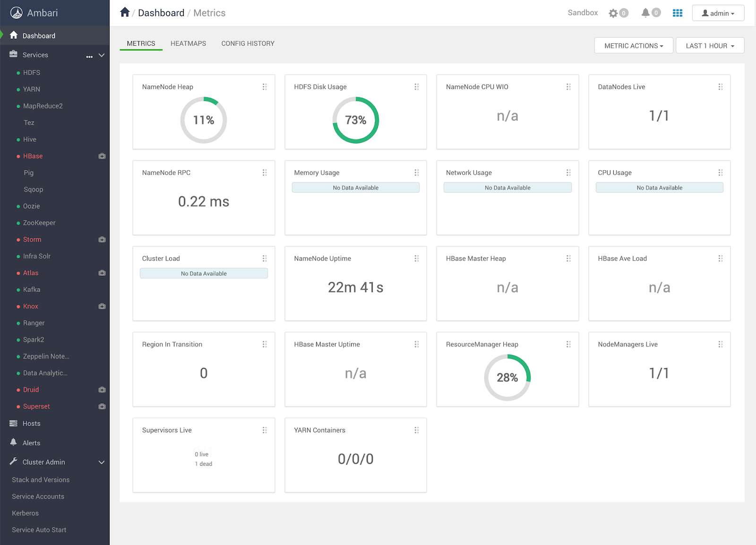Click the Knox maintenance mode icon

click(x=102, y=307)
